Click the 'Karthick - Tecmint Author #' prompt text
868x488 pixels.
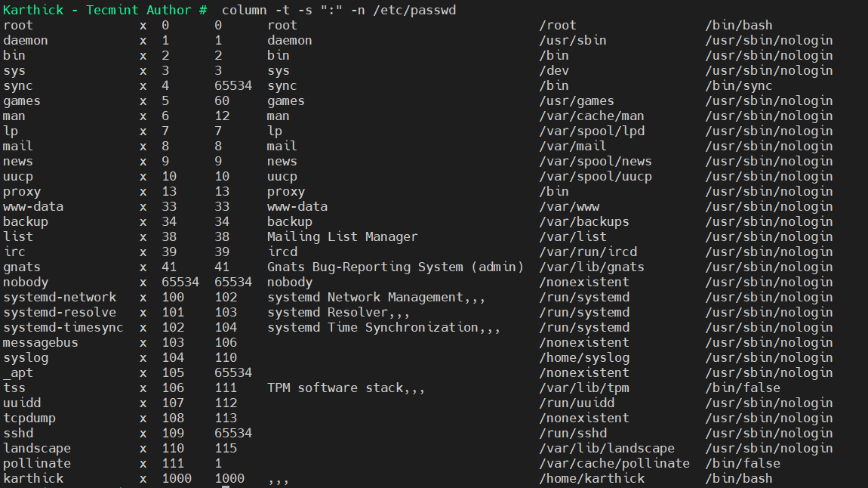(x=105, y=10)
